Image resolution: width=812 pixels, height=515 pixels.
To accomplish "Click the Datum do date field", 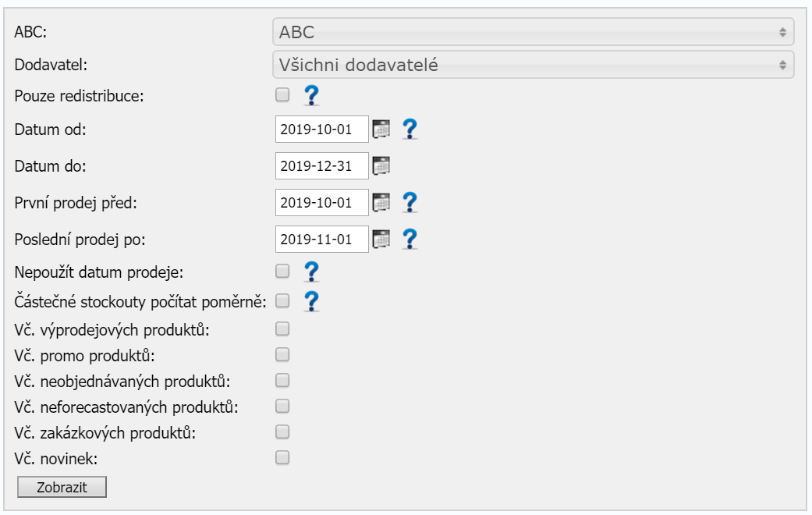I will (x=321, y=165).
